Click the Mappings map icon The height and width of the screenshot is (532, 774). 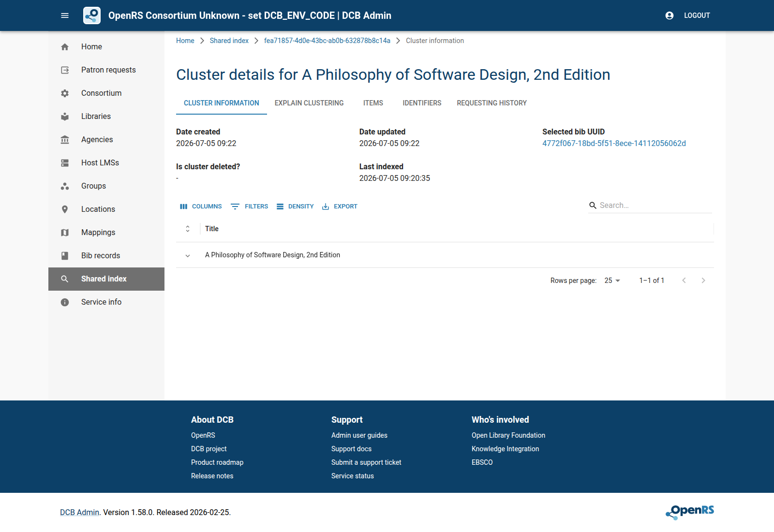tap(65, 233)
